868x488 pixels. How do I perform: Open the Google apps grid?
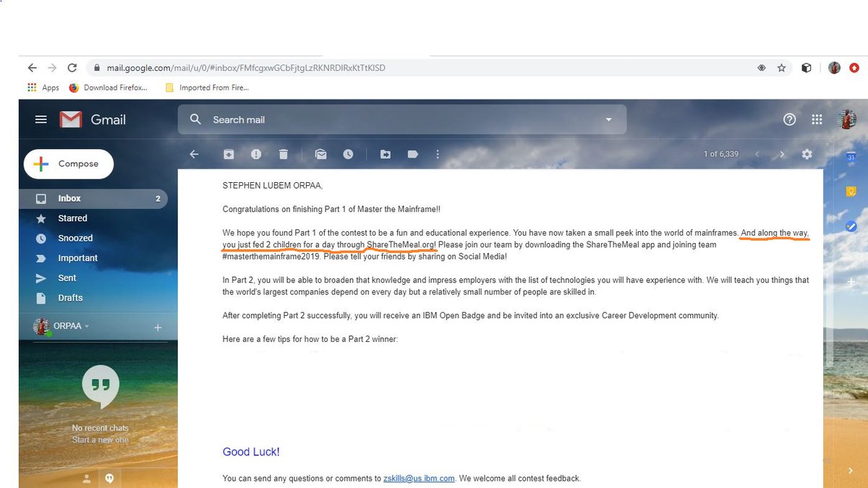click(x=817, y=119)
